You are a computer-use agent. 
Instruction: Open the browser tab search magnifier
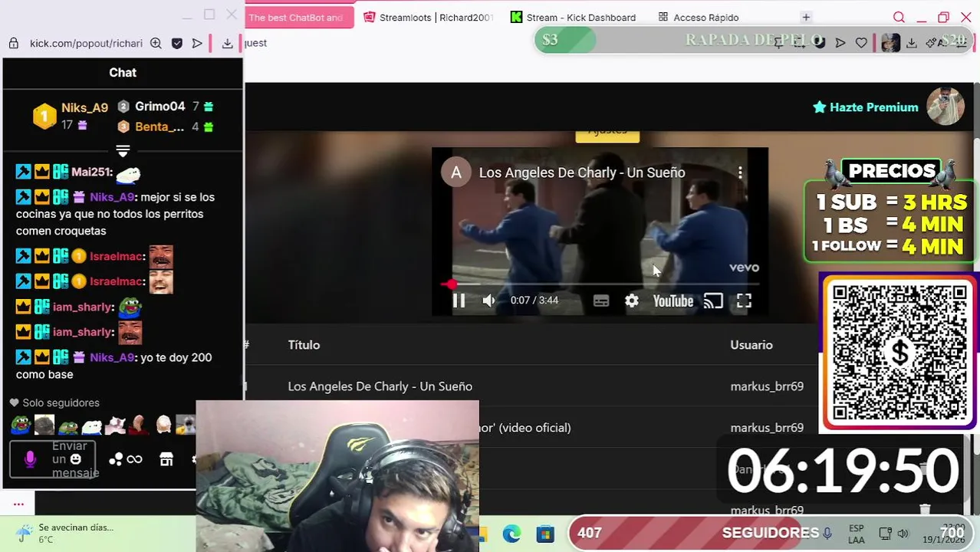pyautogui.click(x=899, y=17)
